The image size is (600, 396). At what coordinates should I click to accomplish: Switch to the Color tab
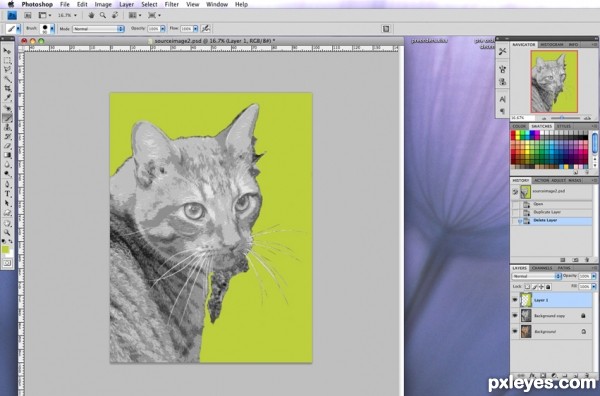coord(519,126)
